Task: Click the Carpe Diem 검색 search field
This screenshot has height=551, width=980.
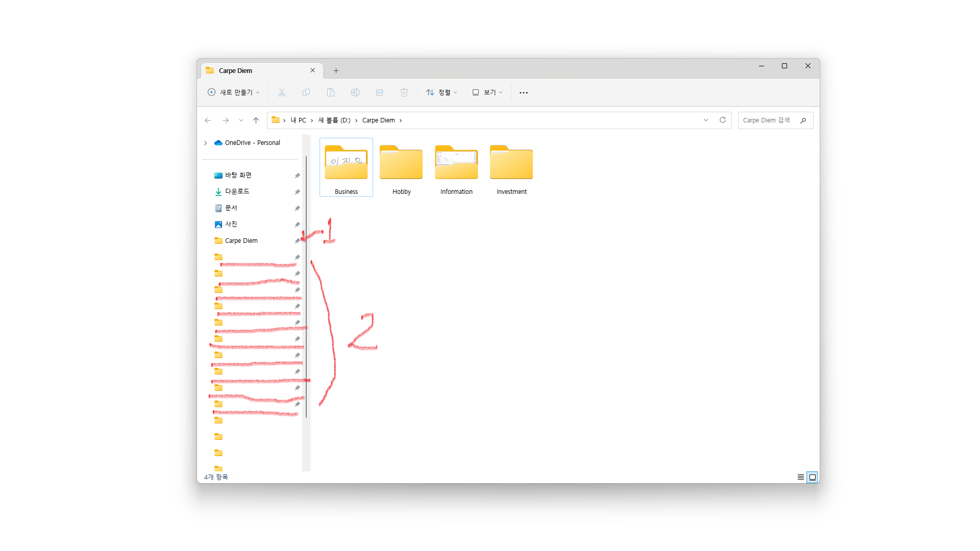Action: (x=768, y=120)
